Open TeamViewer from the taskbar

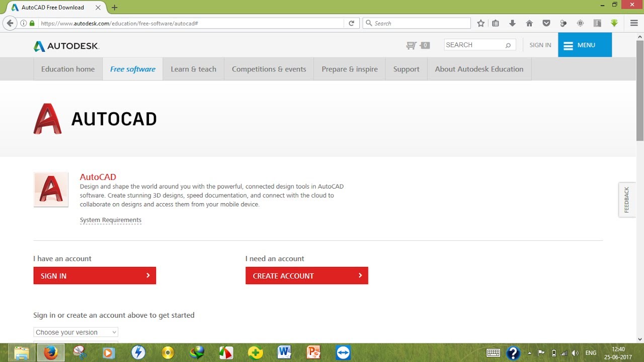pos(343,353)
